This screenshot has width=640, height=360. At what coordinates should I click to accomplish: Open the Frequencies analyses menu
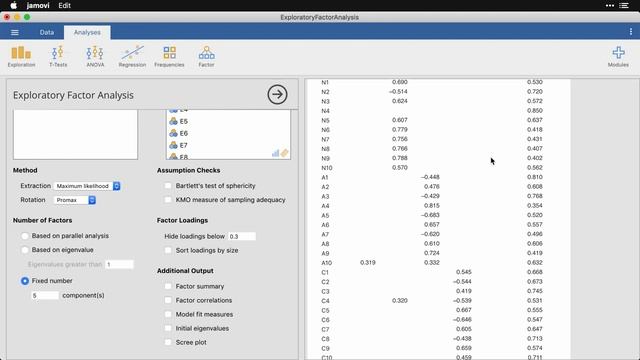click(169, 56)
